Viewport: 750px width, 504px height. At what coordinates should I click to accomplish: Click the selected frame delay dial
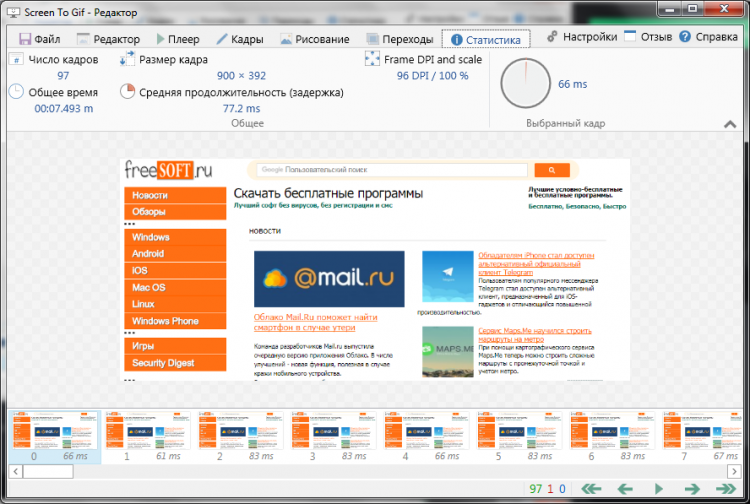[525, 84]
